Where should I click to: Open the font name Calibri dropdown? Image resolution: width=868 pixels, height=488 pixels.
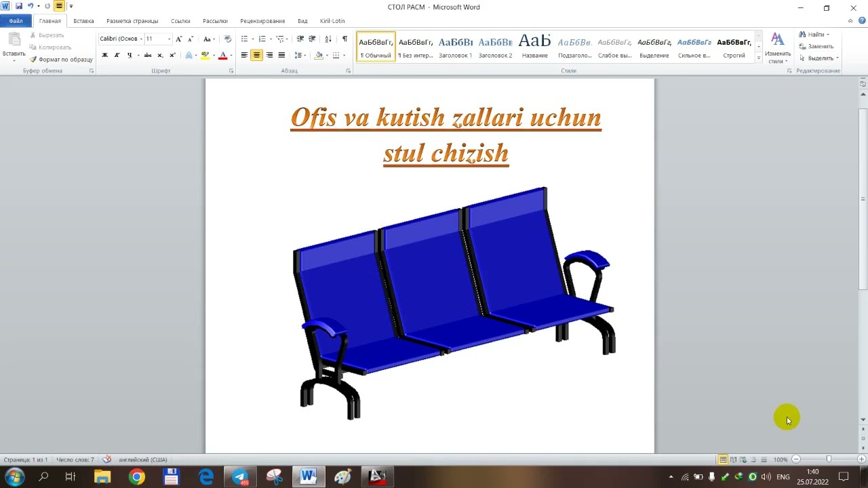141,39
